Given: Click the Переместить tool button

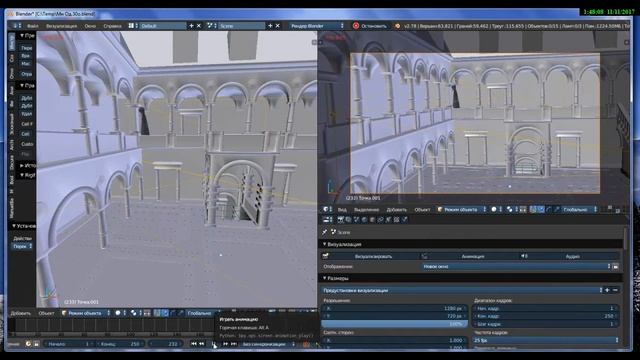Looking at the screenshot, I should (x=27, y=48).
